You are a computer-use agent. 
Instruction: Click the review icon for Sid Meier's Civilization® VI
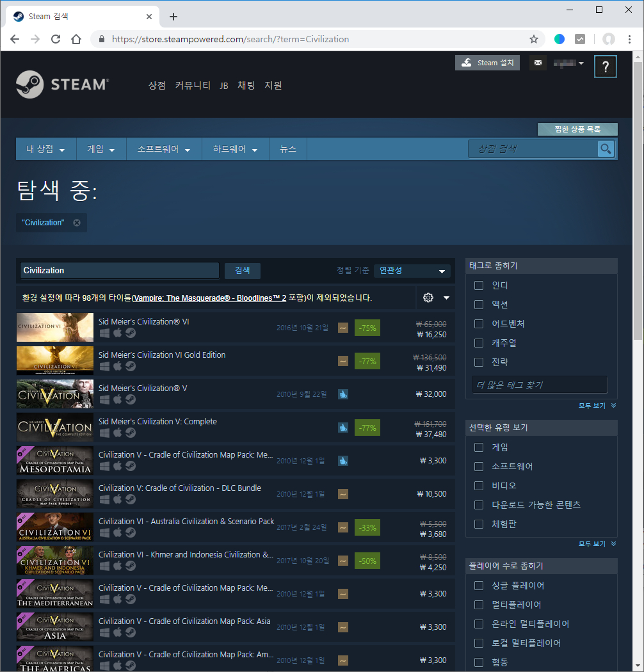point(343,328)
